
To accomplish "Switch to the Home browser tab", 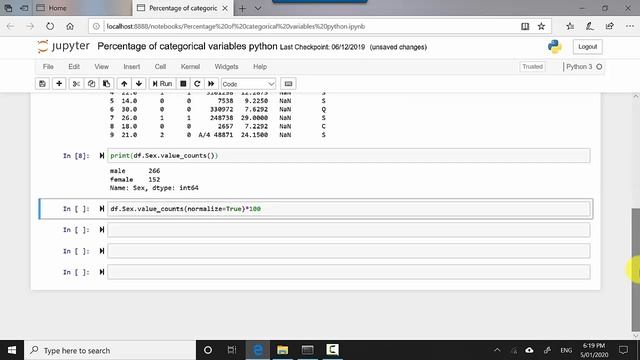I will point(82,8).
